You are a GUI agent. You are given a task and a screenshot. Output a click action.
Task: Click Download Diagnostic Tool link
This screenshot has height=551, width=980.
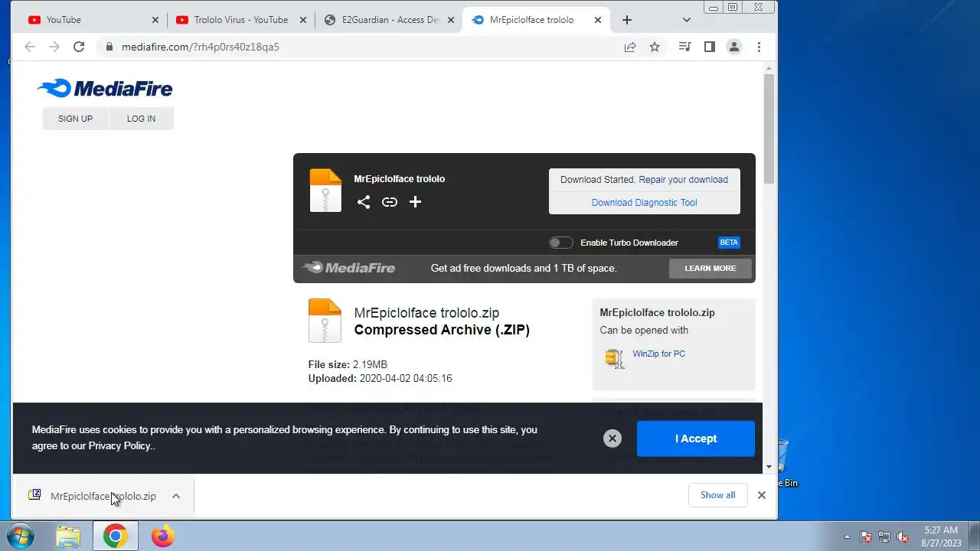pos(644,203)
